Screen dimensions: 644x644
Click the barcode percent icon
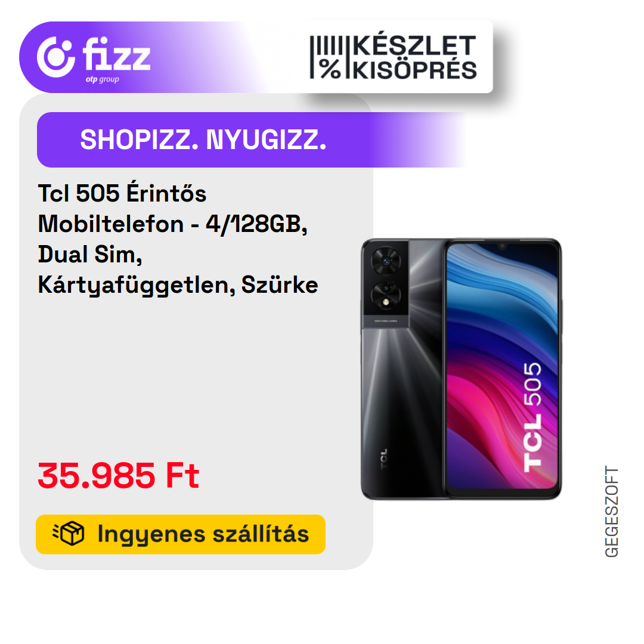[x=327, y=57]
